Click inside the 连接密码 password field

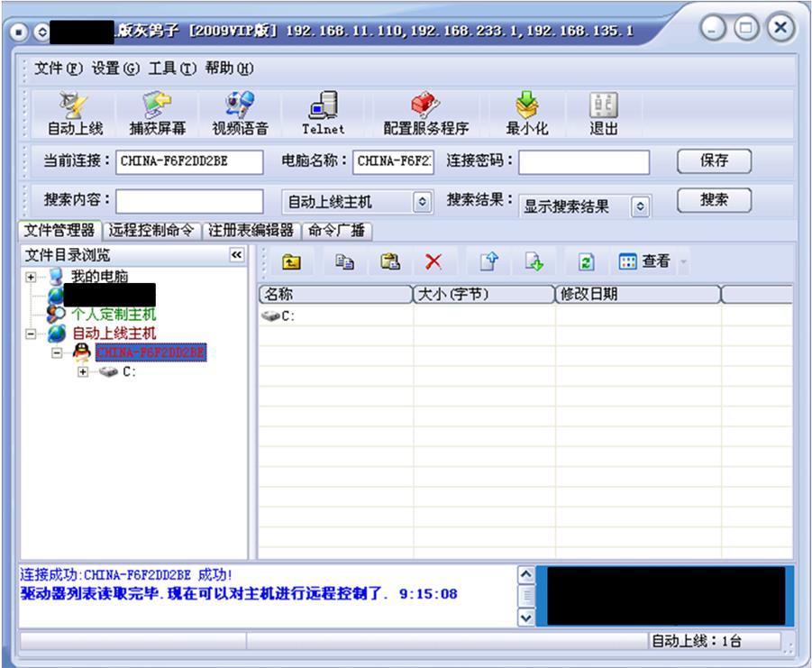tap(590, 161)
